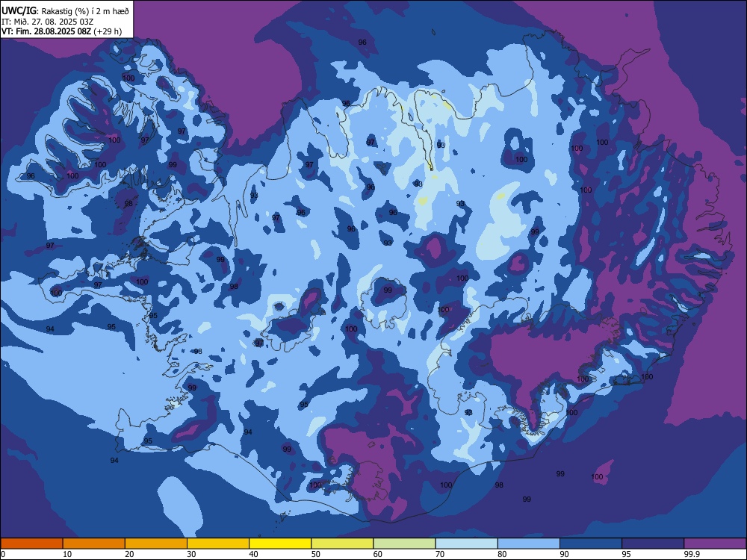The height and width of the screenshot is (560, 747).
Task: Select the navy 95–99.9 legend swatch
Action: coord(653,544)
